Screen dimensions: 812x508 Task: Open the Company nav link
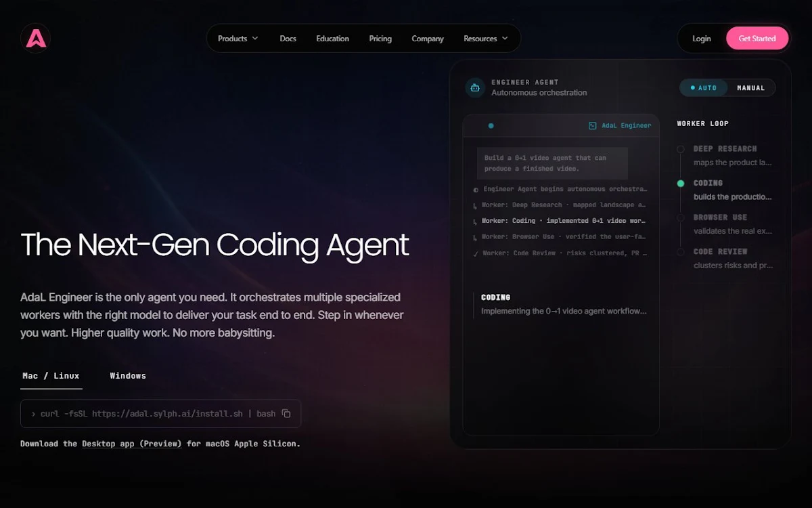pyautogui.click(x=428, y=39)
